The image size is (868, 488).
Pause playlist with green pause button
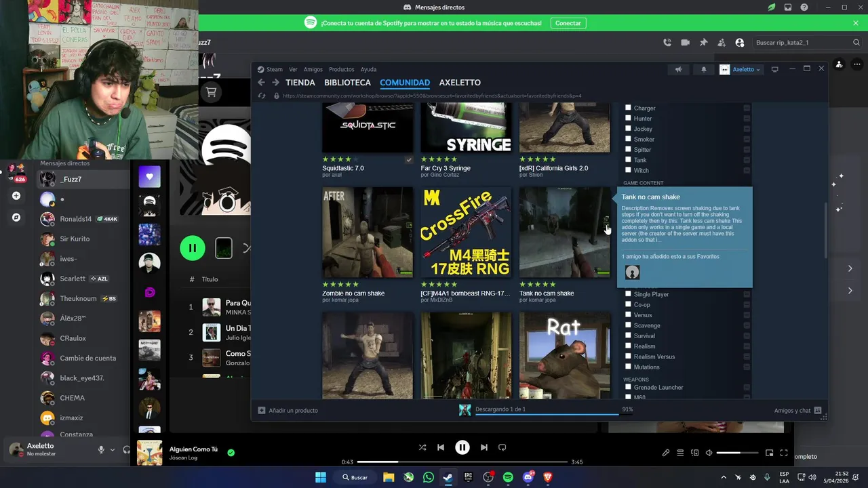(193, 248)
